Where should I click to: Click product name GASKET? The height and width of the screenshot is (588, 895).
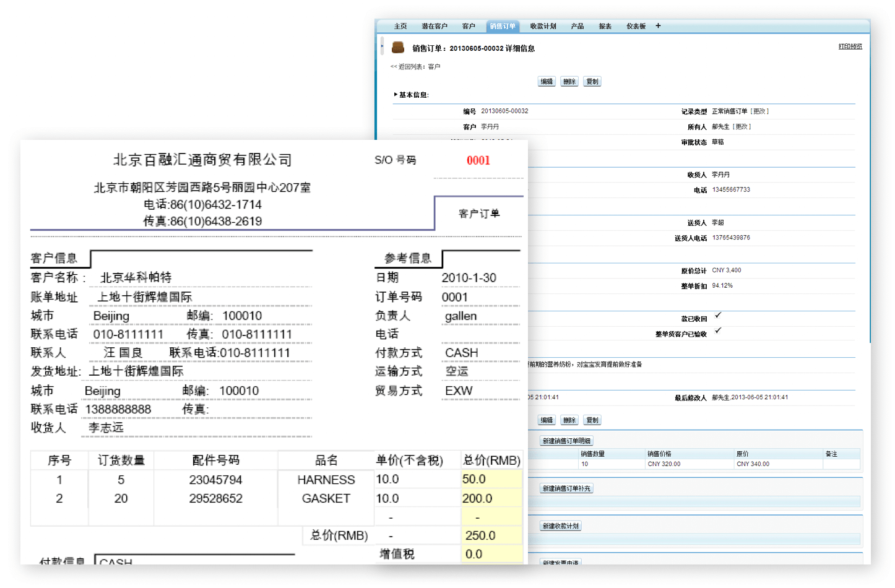pyautogui.click(x=326, y=498)
